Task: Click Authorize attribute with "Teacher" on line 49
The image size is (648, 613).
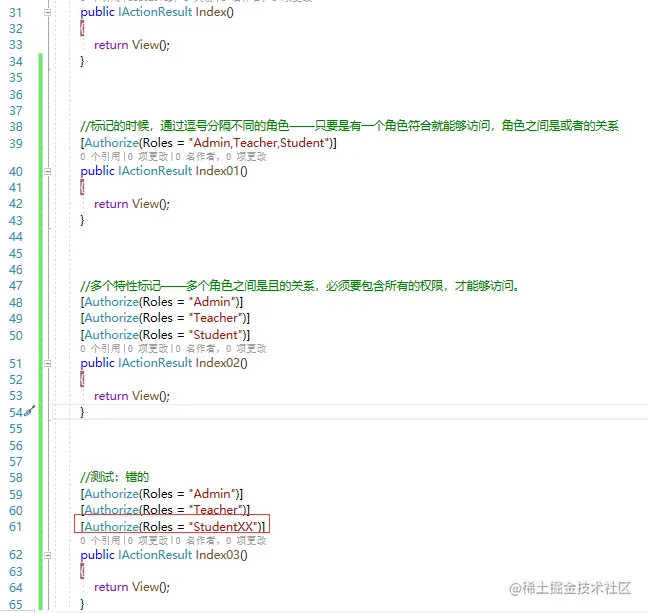Action: pyautogui.click(x=165, y=318)
